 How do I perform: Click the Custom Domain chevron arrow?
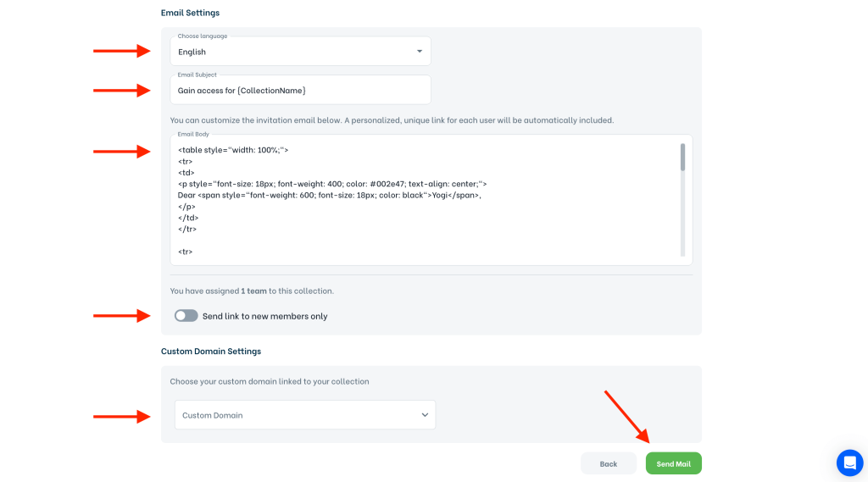425,415
